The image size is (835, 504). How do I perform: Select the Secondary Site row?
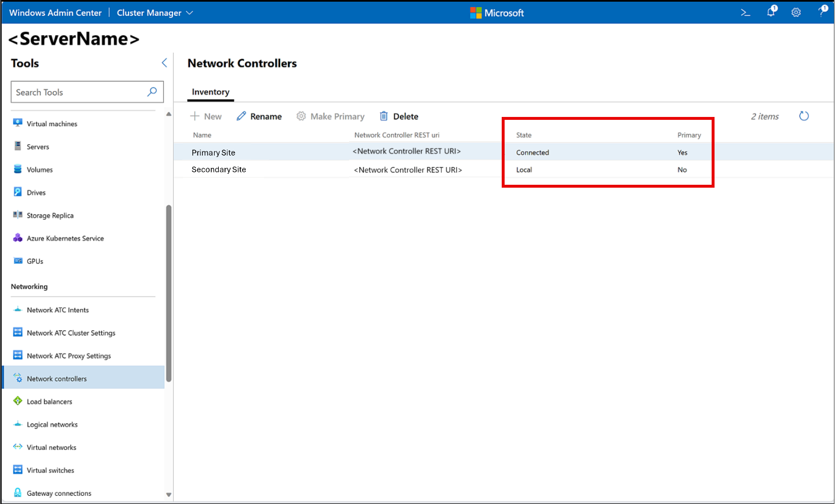point(219,170)
